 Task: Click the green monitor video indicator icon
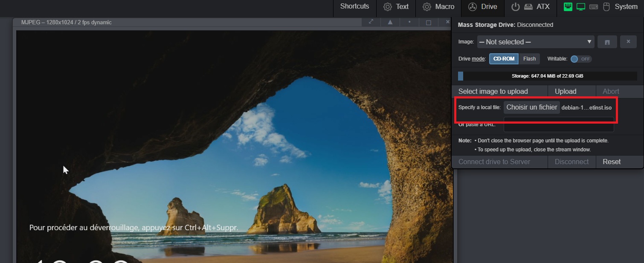pos(580,7)
